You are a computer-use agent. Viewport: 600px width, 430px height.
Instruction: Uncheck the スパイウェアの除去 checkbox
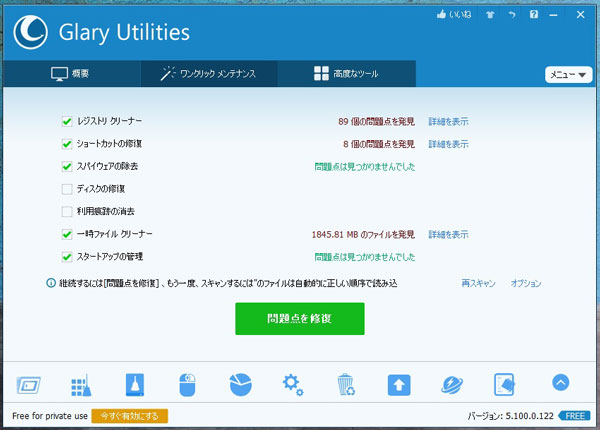coord(67,166)
